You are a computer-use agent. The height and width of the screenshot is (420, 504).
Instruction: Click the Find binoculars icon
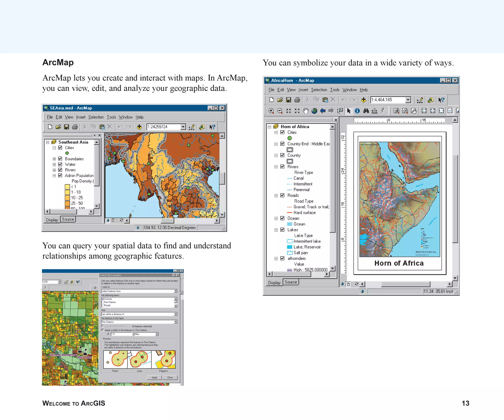pyautogui.click(x=366, y=111)
